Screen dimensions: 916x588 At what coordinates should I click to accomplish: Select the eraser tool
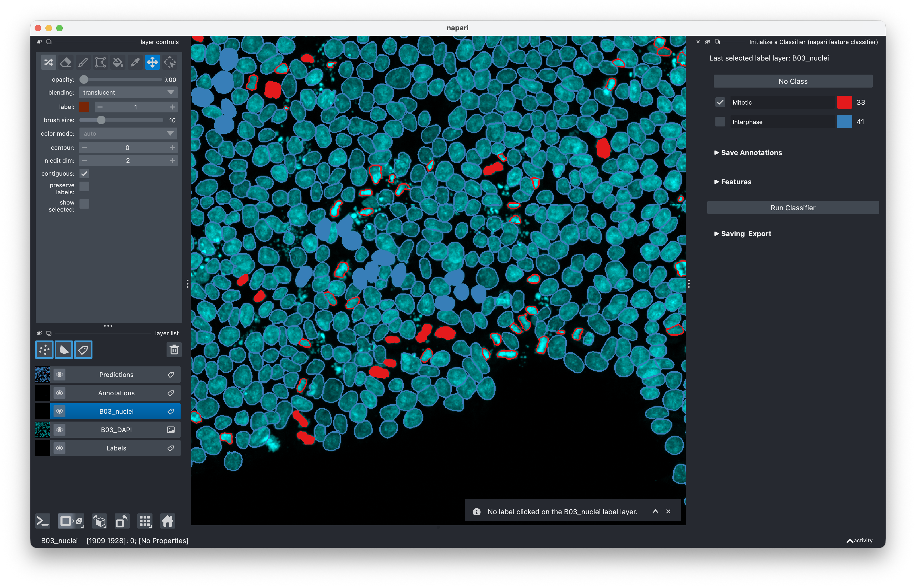66,62
